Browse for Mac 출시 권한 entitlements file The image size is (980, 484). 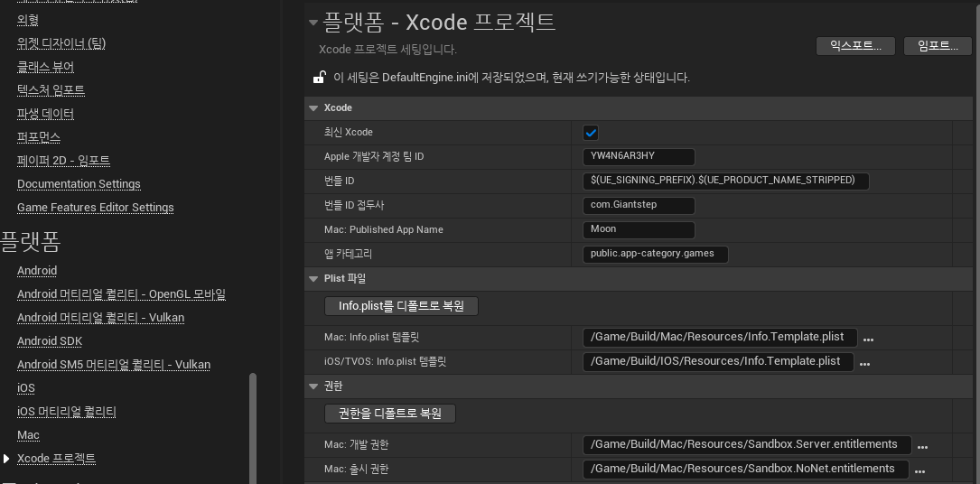pos(919,471)
